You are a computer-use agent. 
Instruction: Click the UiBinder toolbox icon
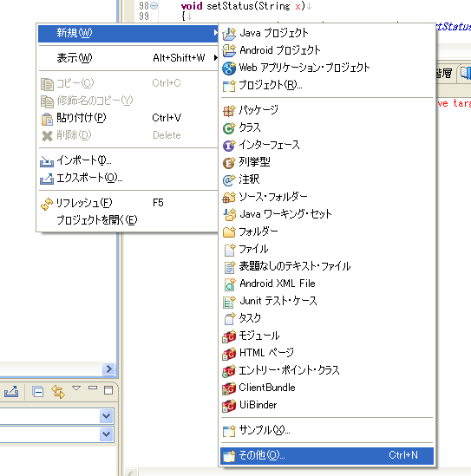229,406
